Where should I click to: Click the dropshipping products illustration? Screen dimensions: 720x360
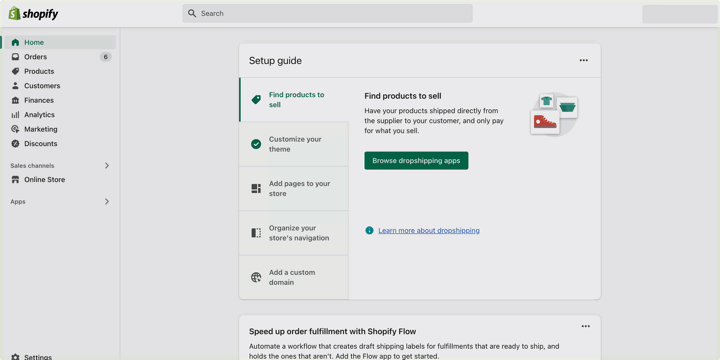[x=555, y=114]
